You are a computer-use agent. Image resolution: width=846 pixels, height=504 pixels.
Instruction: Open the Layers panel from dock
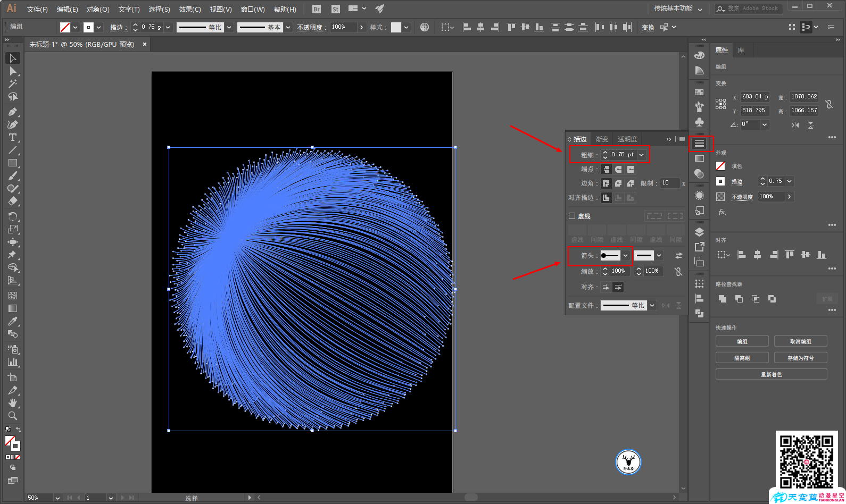coord(699,232)
